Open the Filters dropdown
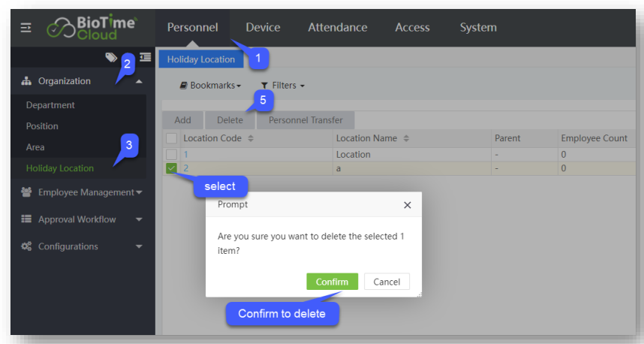The image size is (644, 344). [282, 86]
